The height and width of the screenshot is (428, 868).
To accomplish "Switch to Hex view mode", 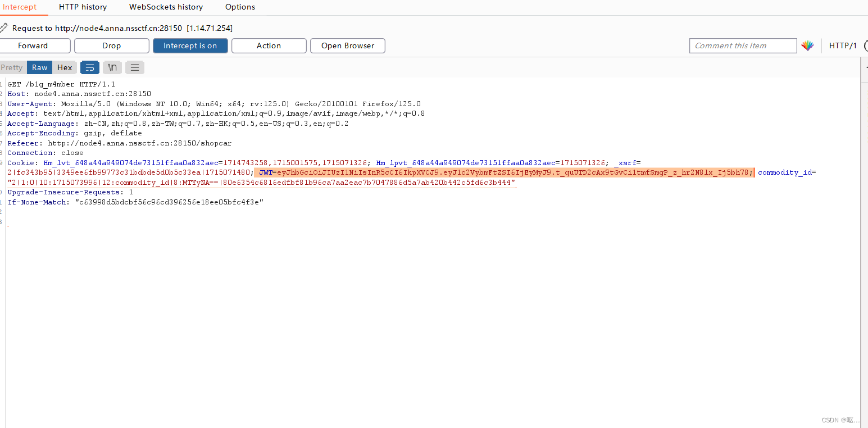I will coord(65,67).
